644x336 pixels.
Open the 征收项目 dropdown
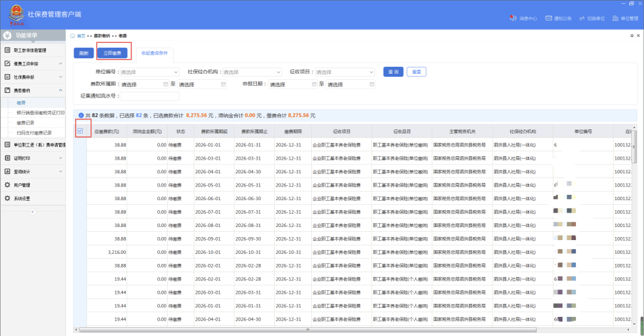click(345, 72)
